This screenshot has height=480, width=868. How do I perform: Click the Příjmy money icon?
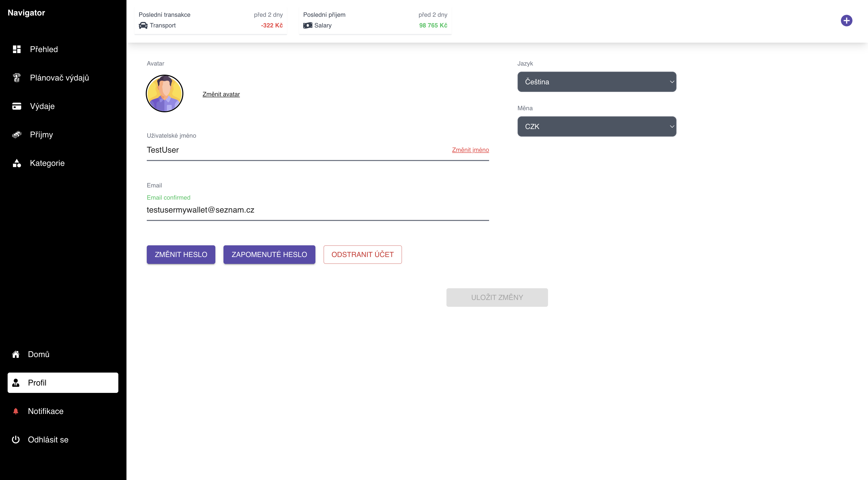[x=17, y=135]
